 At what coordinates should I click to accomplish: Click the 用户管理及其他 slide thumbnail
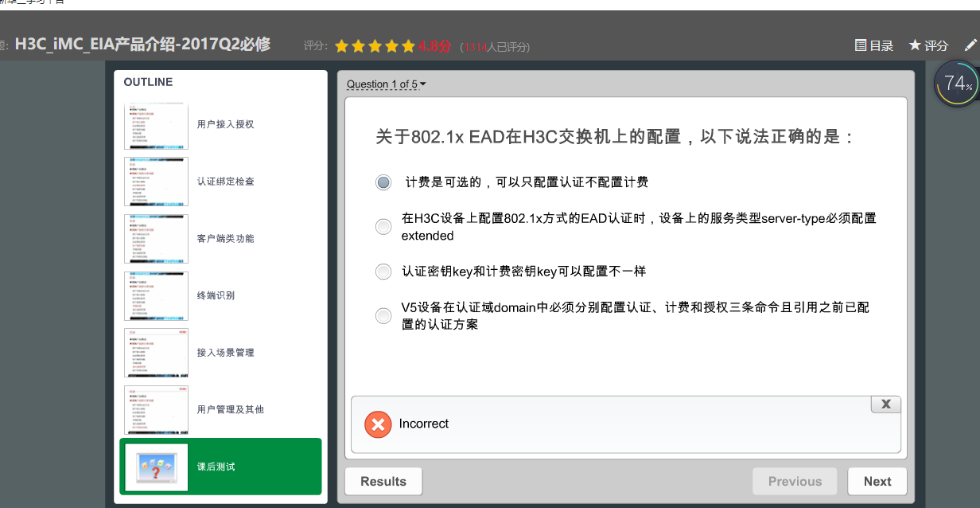pos(157,409)
